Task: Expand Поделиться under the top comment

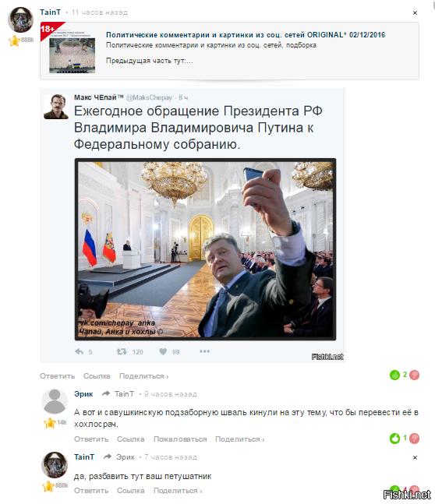Action: tap(143, 376)
